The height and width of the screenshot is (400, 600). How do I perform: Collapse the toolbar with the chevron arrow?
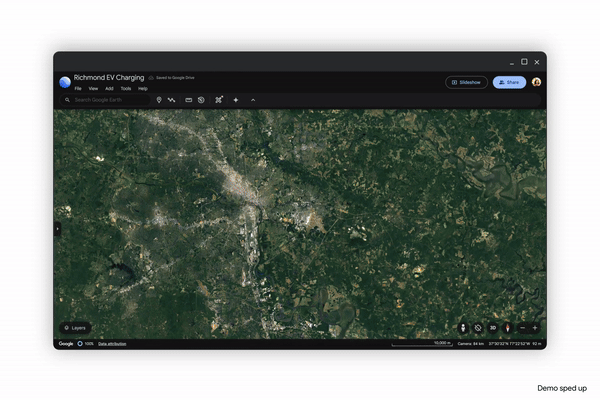coord(253,100)
